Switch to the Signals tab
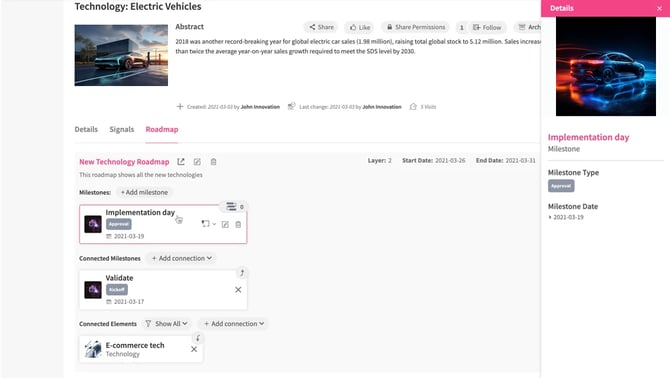Viewport: 670px width, 378px height. [122, 129]
